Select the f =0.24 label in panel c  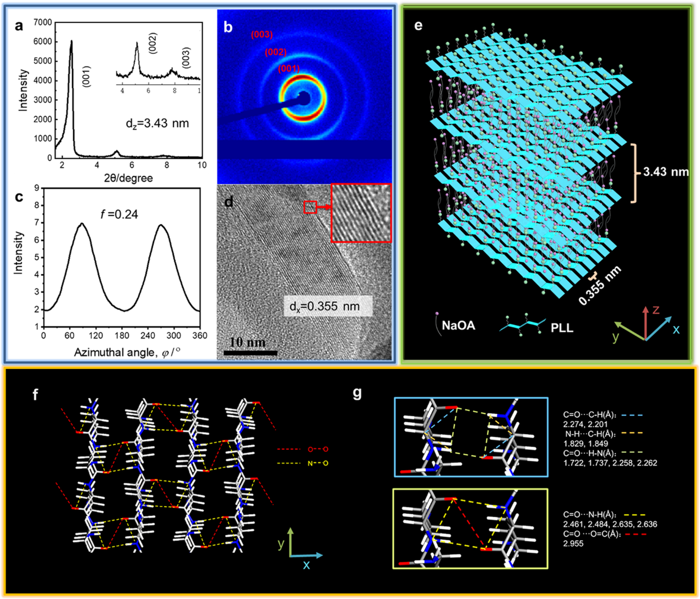pyautogui.click(x=122, y=215)
